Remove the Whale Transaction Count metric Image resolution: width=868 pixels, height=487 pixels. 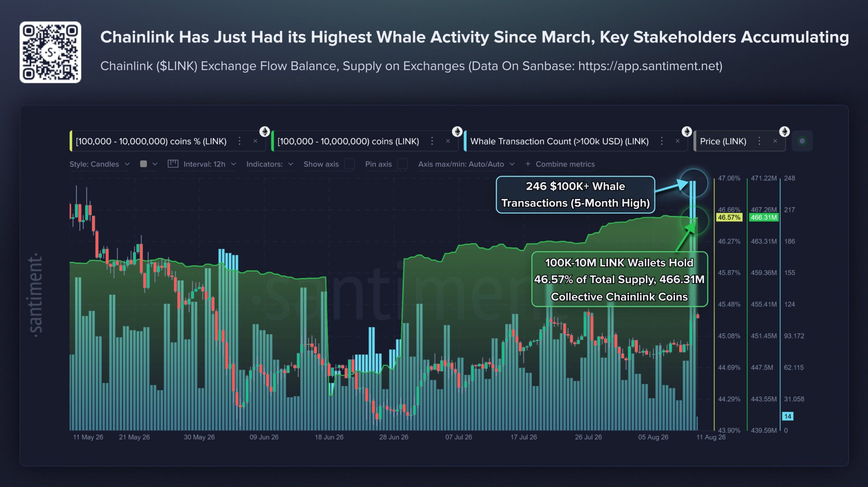(677, 141)
